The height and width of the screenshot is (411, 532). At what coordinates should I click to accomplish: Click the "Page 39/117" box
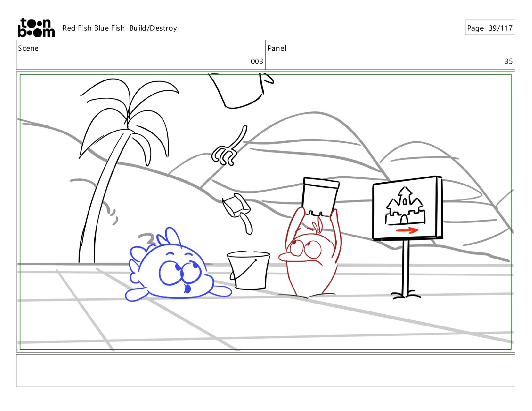(490, 28)
